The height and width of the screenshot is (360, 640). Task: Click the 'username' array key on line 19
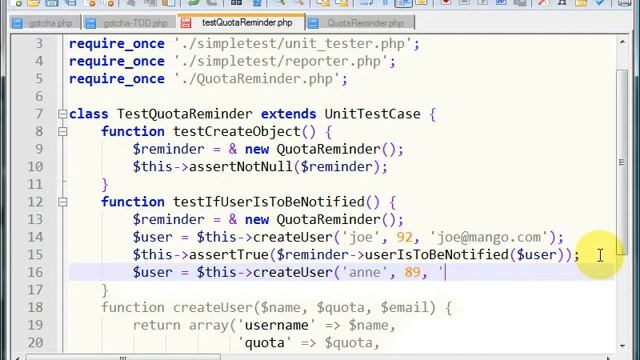click(x=276, y=325)
